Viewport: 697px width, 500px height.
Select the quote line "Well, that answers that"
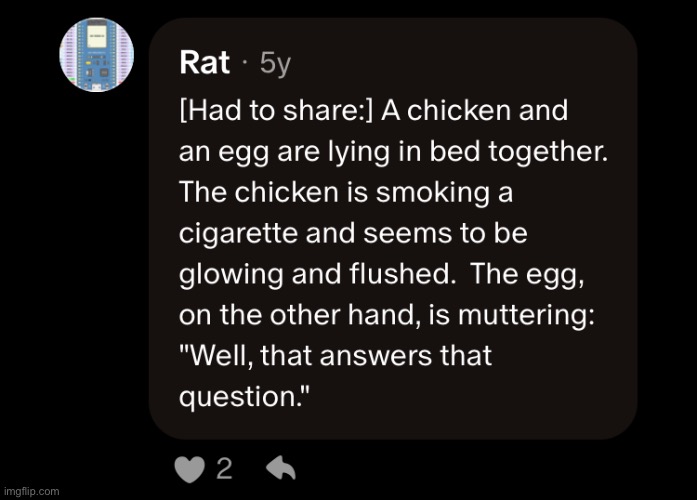click(x=336, y=356)
